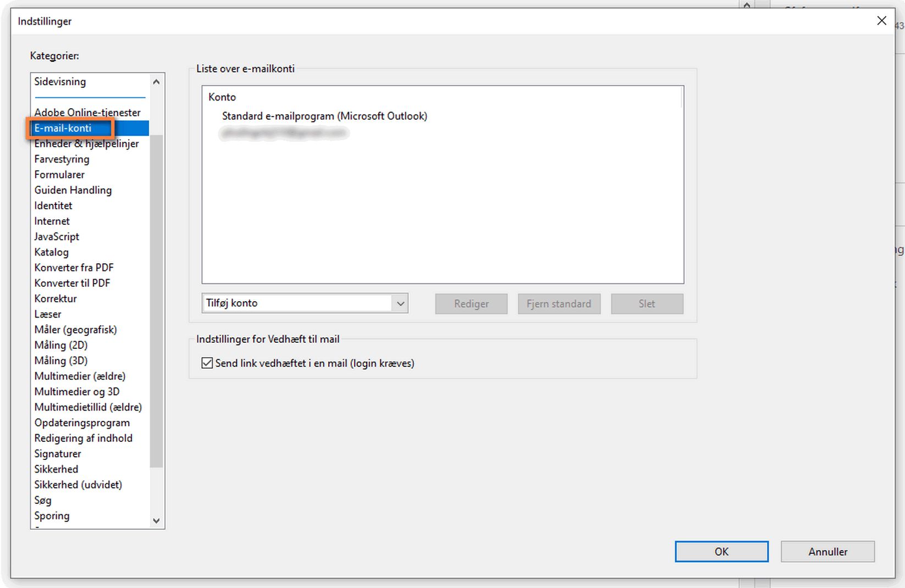Close the Indstillinger dialog with the X
Screen dimensions: 905x588
coord(881,21)
